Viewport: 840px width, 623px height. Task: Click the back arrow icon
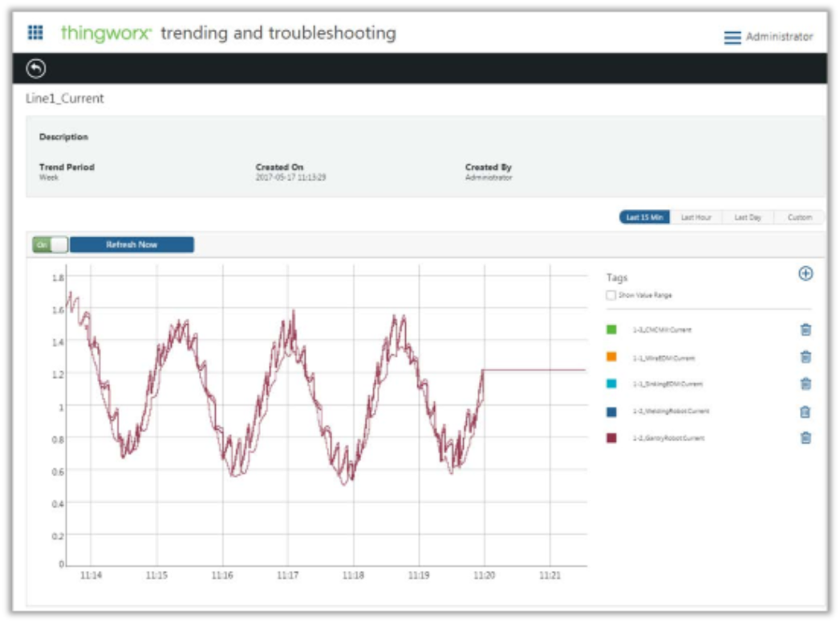[x=36, y=70]
